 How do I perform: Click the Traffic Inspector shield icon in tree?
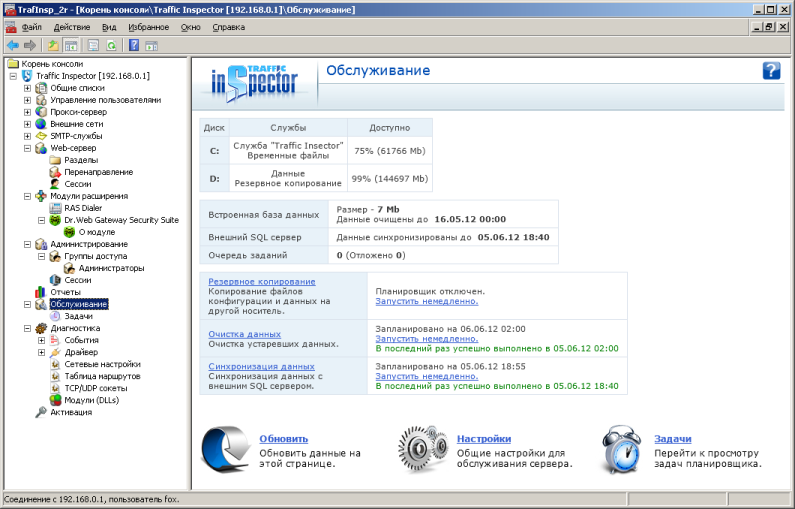[27, 76]
